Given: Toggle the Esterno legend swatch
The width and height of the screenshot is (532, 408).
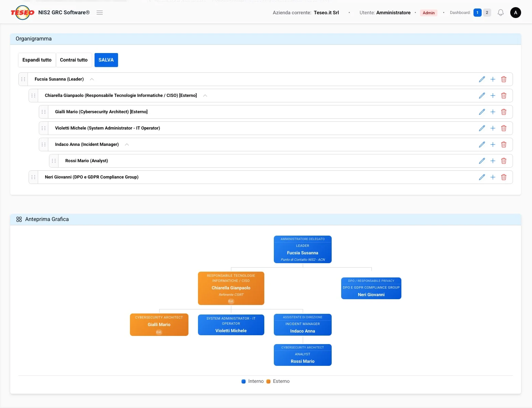Looking at the screenshot, I should [268, 381].
